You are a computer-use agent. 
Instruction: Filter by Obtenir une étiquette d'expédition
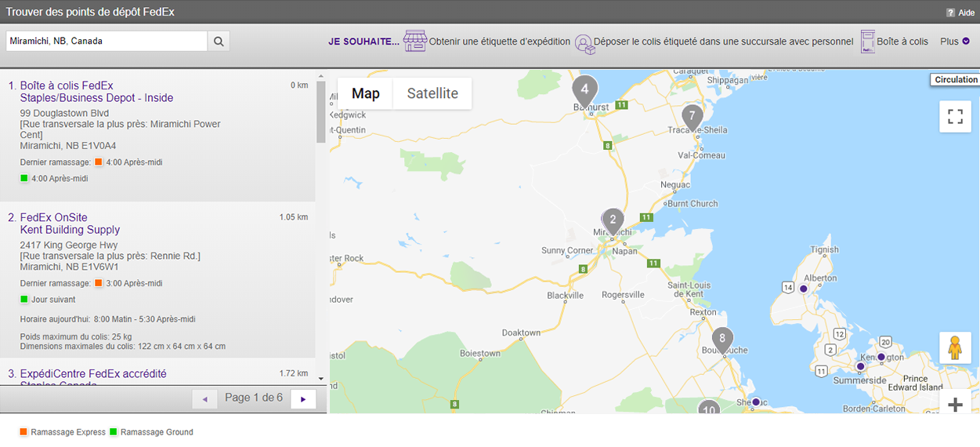point(500,42)
